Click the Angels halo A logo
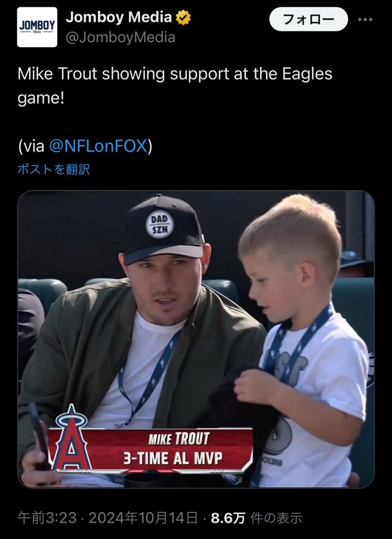This screenshot has width=392, height=539. tap(71, 437)
